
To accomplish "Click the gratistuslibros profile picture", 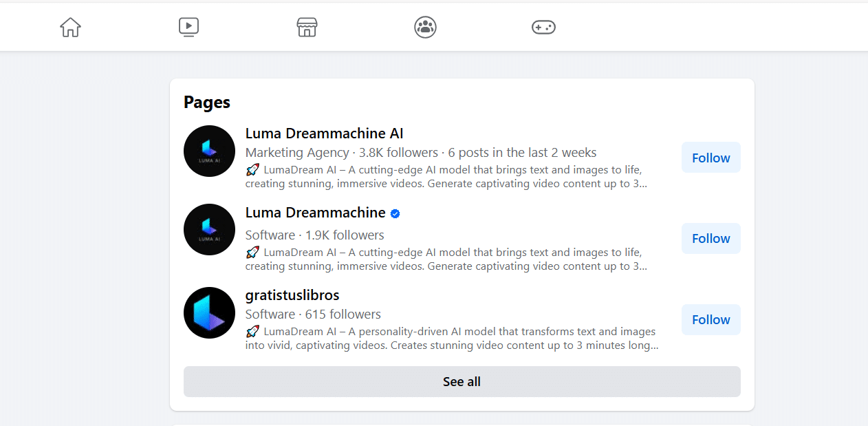I will tap(209, 312).
